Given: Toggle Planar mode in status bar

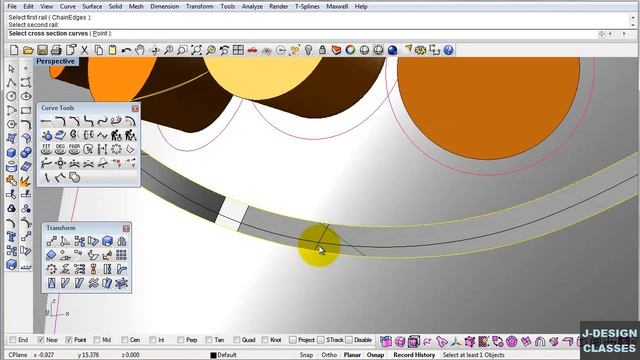Looking at the screenshot, I should (352, 355).
